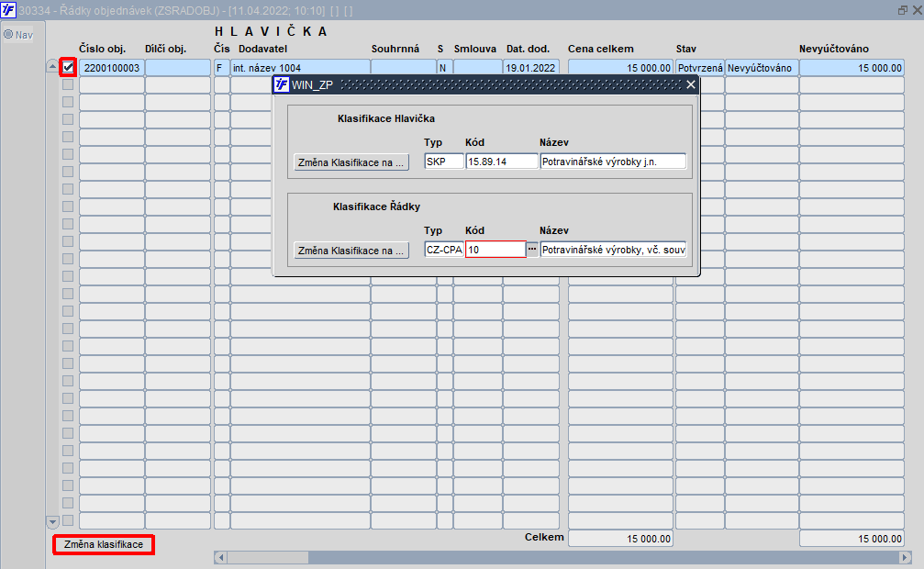
Task: Click the Dodavatel cell int. název 1004
Action: point(301,68)
